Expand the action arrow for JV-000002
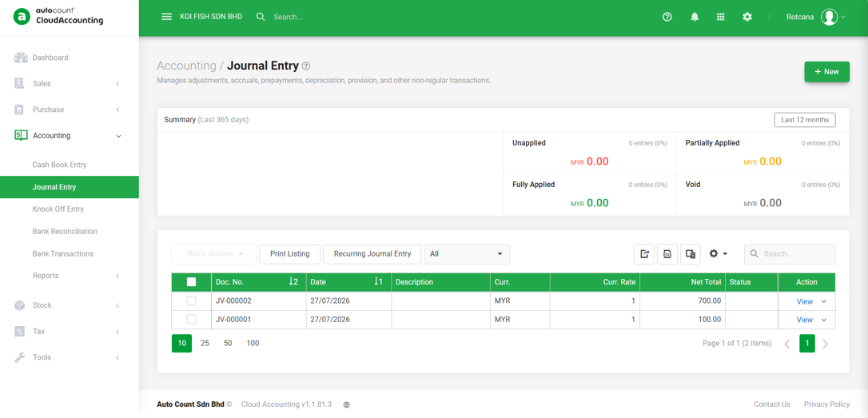 click(824, 301)
